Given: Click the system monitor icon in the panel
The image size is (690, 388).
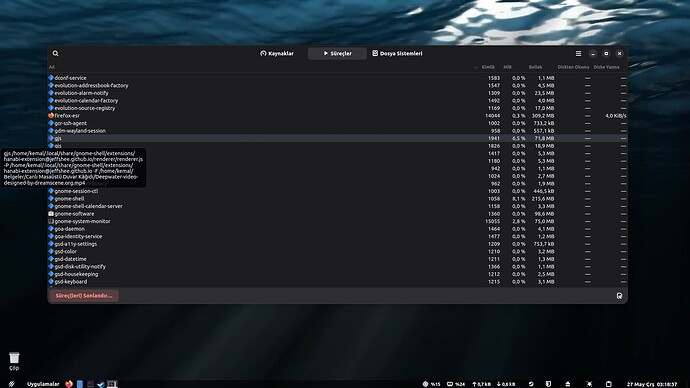Looking at the screenshot, I should point(112,384).
